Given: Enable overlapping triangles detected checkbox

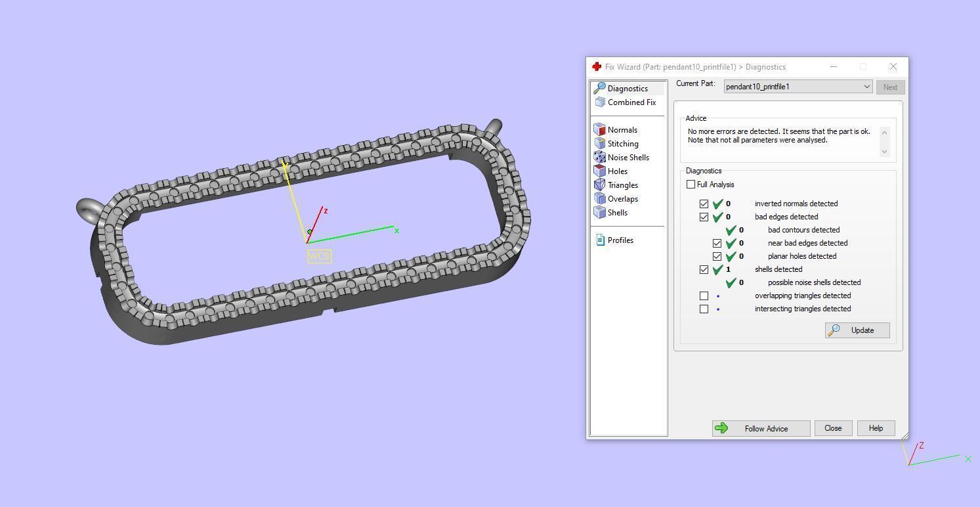Looking at the screenshot, I should (x=704, y=296).
